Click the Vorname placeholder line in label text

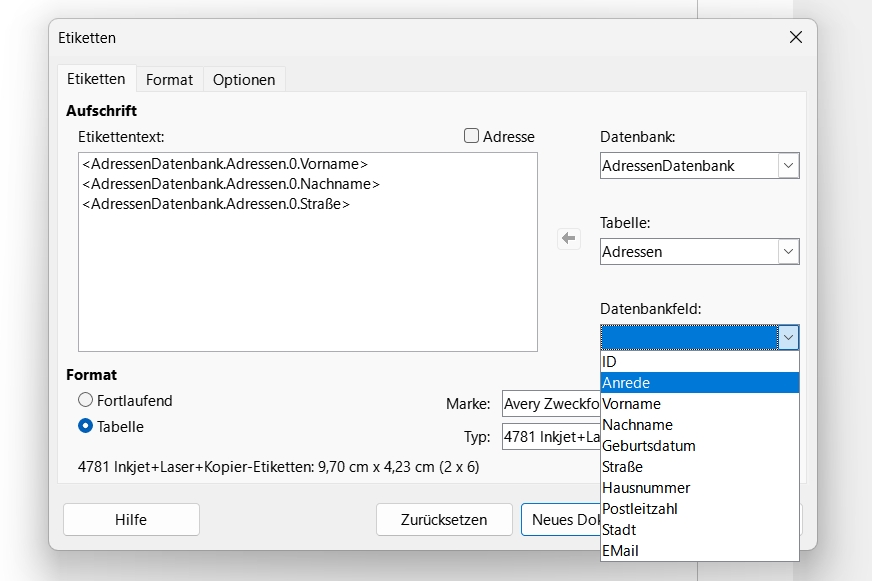[225, 164]
